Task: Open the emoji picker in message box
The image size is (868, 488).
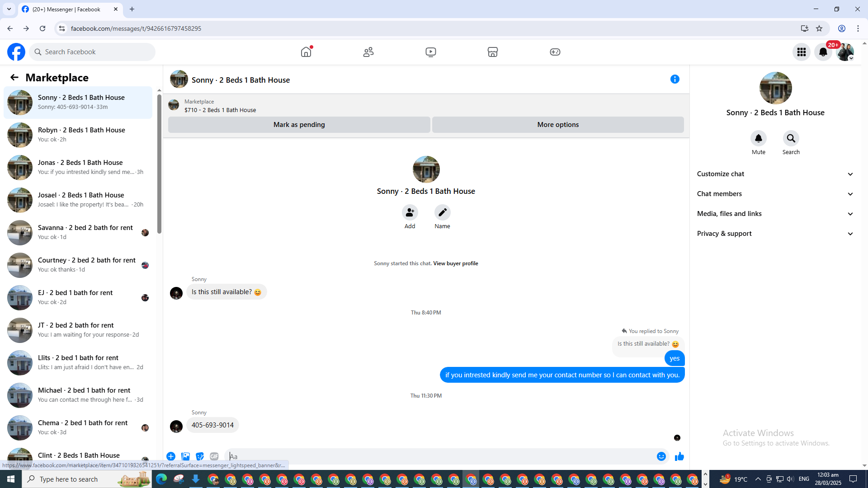Action: tap(661, 456)
